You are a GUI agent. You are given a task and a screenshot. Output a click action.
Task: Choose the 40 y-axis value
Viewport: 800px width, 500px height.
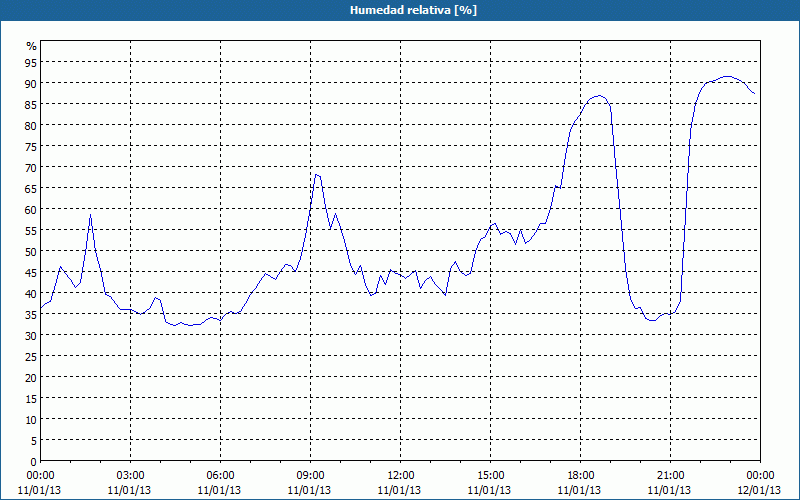(31, 293)
